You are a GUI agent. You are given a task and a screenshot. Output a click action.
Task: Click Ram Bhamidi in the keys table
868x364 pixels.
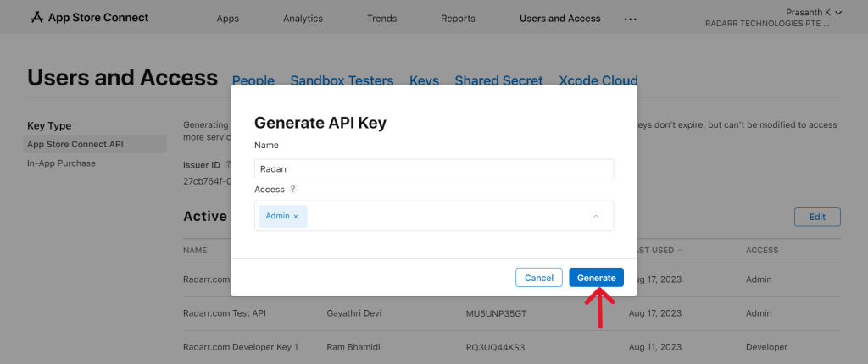[x=353, y=347]
